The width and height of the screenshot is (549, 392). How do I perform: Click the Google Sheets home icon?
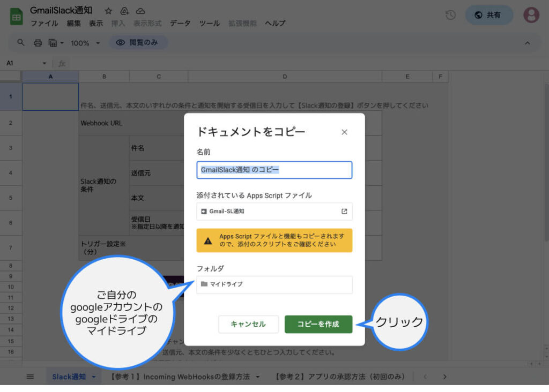click(16, 17)
